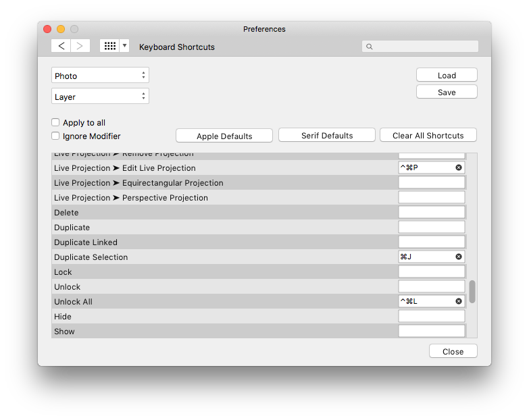Image resolution: width=529 pixels, height=420 pixels.
Task: Click the shortcuts list scrollbar thumb
Action: pyautogui.click(x=472, y=292)
